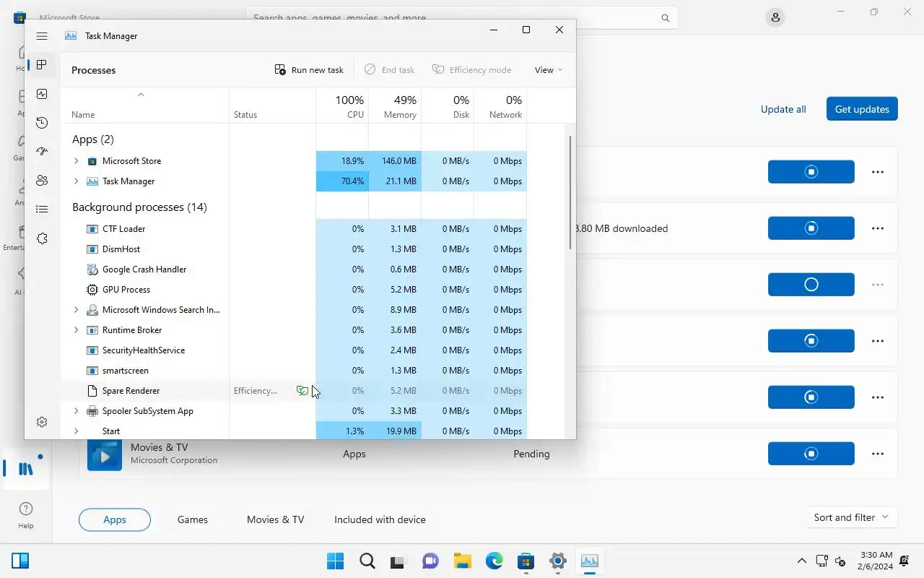Open the clock showing 3:30 AM
924x578 pixels.
[875, 561]
